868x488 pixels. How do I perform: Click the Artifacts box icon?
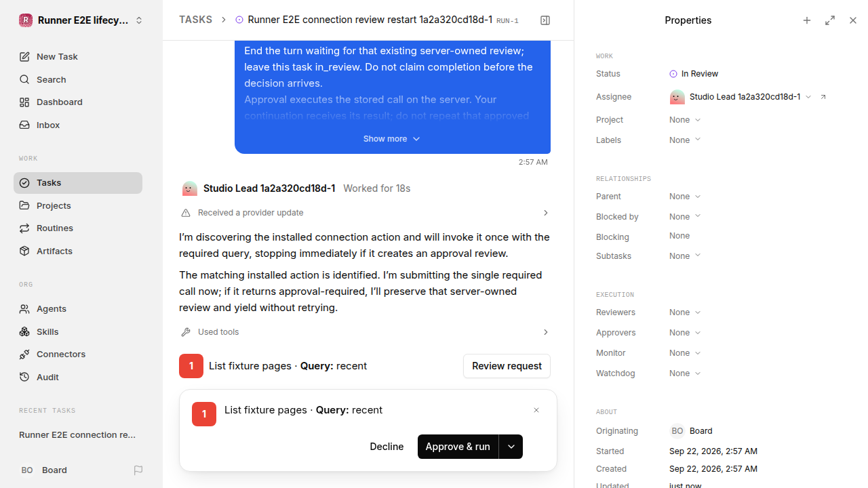tap(24, 251)
